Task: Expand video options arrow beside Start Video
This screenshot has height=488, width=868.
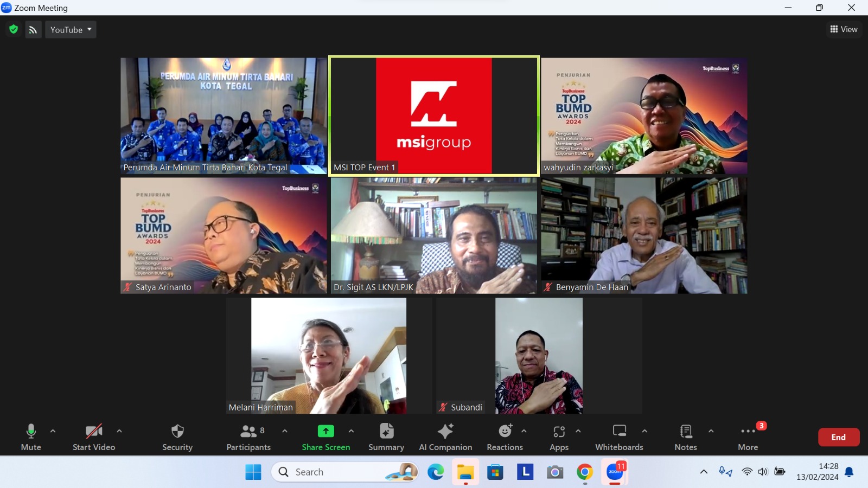Action: click(119, 431)
